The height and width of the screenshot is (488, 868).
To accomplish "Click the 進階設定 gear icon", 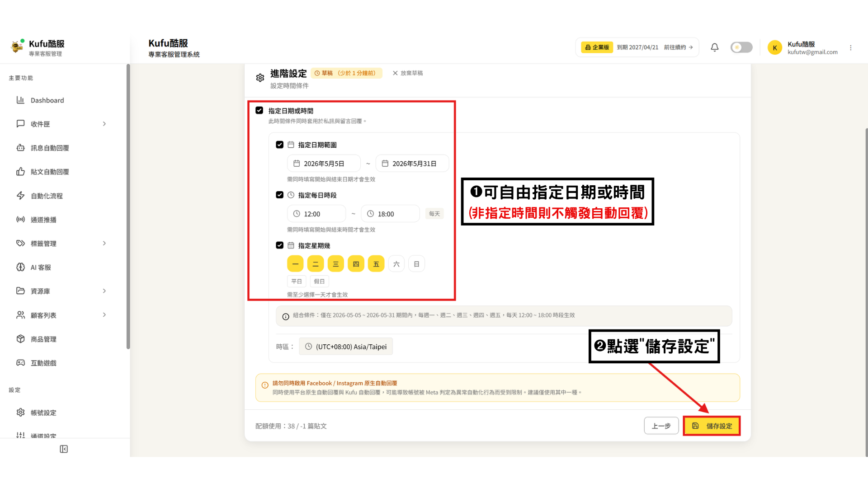I will click(x=260, y=78).
